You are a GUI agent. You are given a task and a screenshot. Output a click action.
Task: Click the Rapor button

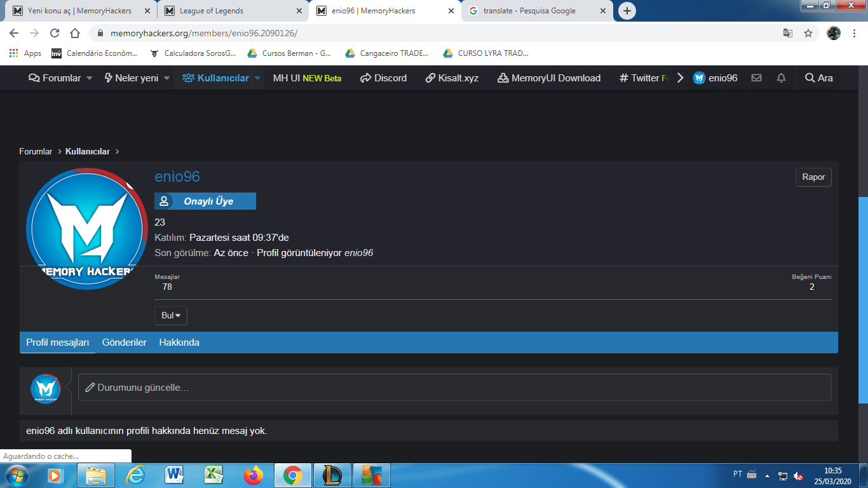813,177
